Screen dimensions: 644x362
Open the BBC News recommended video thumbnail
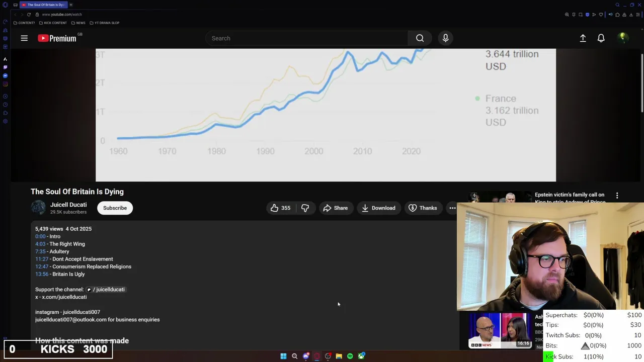499,330
